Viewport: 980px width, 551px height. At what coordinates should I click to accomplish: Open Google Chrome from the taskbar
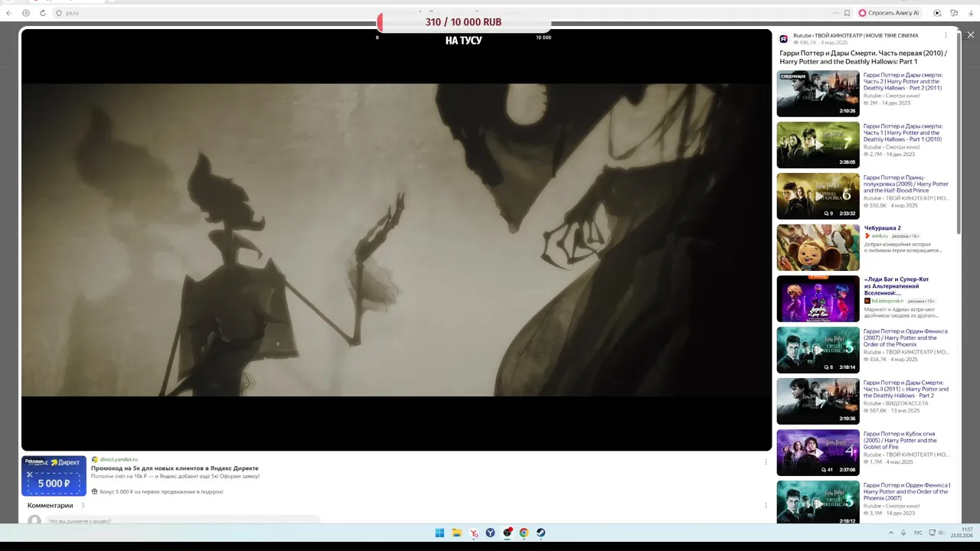click(x=524, y=533)
